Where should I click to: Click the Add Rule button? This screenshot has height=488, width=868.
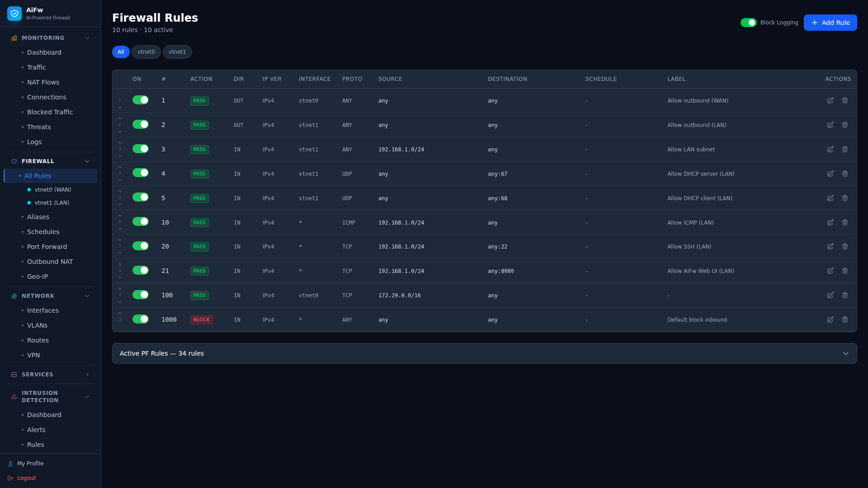click(x=830, y=22)
